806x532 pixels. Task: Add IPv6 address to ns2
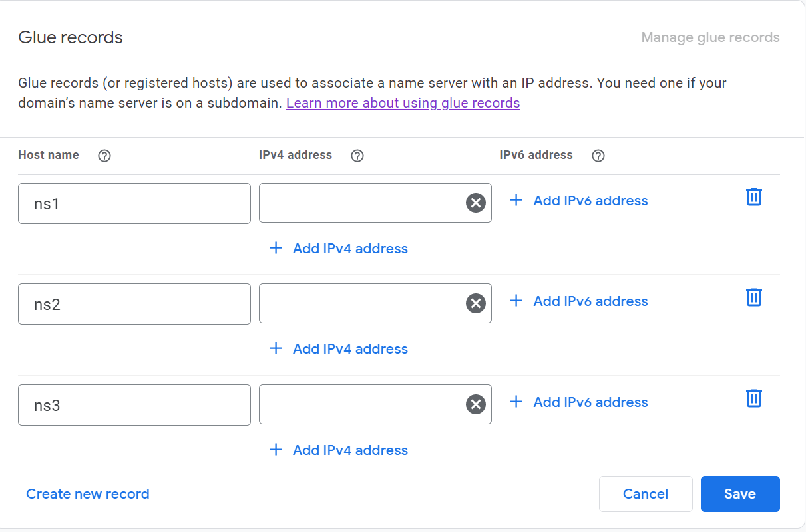click(578, 301)
